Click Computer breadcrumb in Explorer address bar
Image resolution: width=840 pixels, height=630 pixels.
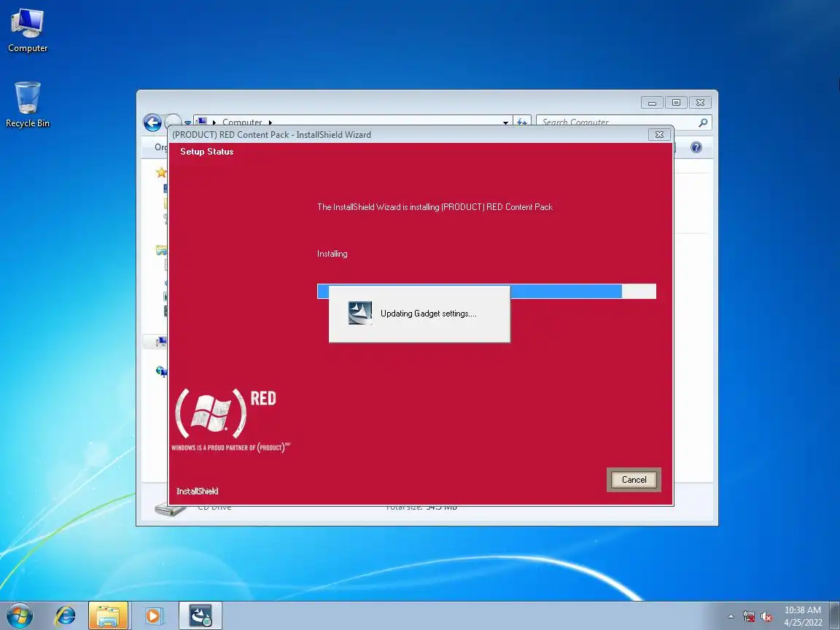pos(242,122)
